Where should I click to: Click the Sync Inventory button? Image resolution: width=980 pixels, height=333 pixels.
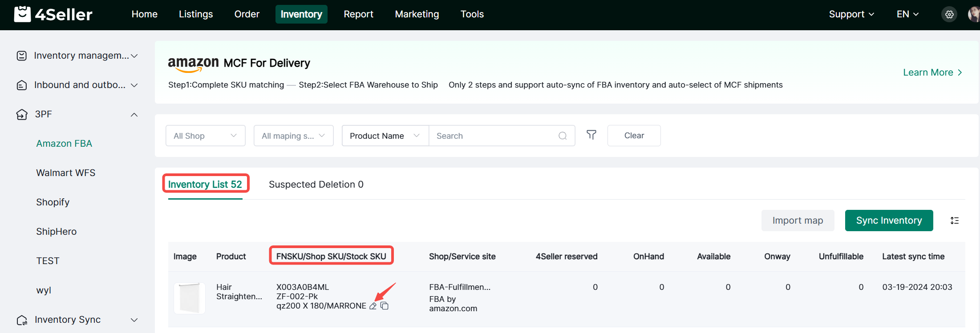pyautogui.click(x=889, y=221)
